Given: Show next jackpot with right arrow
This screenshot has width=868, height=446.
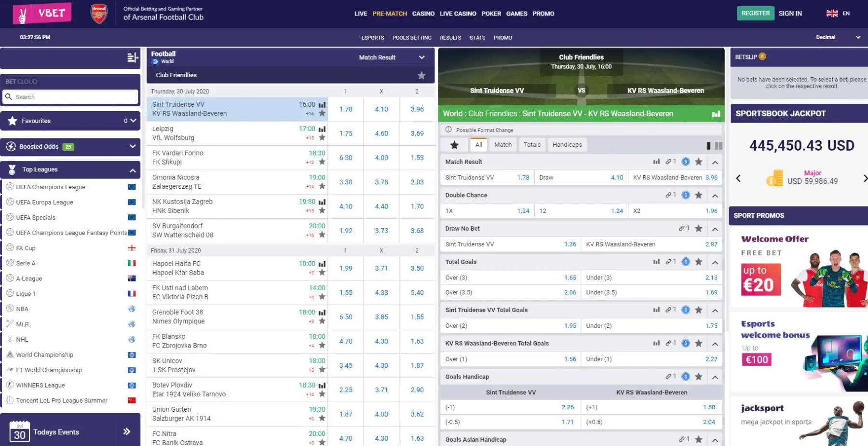Looking at the screenshot, I should point(865,178).
